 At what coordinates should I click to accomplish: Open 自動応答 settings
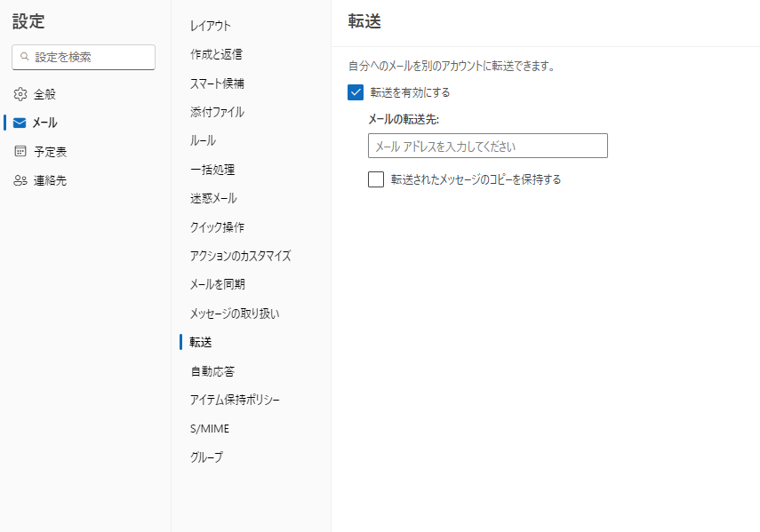pos(212,371)
